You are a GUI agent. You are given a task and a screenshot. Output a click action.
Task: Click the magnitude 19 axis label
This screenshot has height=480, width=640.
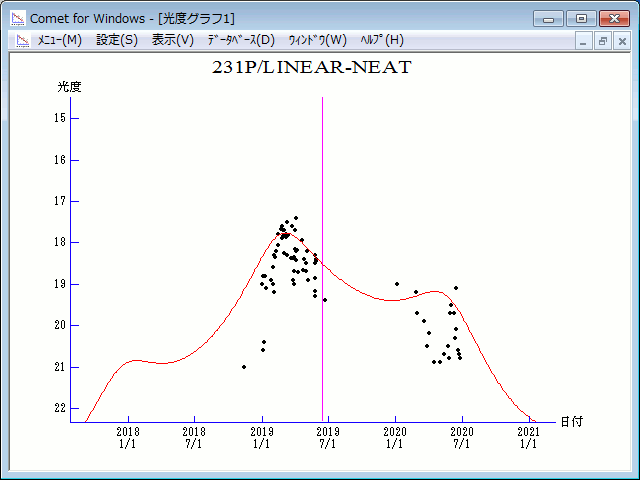pos(60,284)
